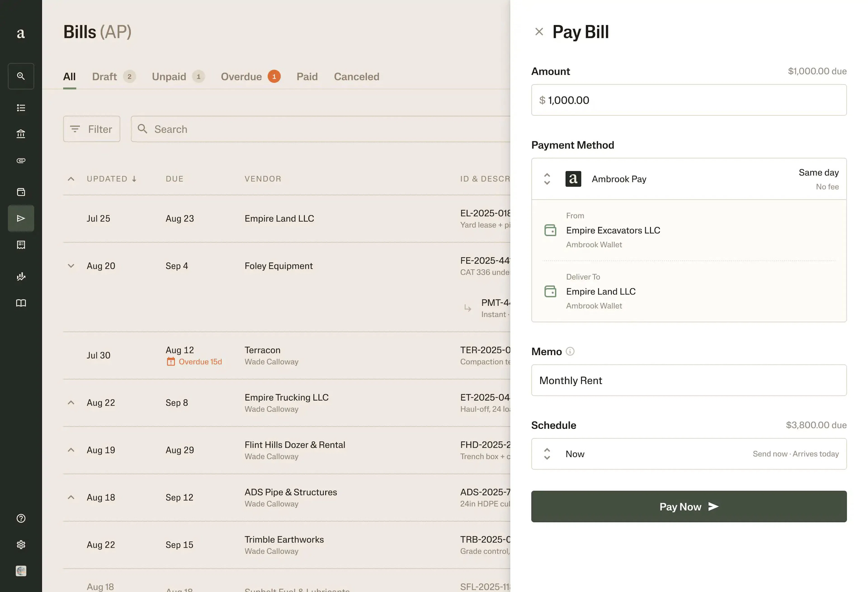Viewport: 868px width, 592px height.
Task: Click the paperclip attachments sidebar icon
Action: [x=21, y=160]
